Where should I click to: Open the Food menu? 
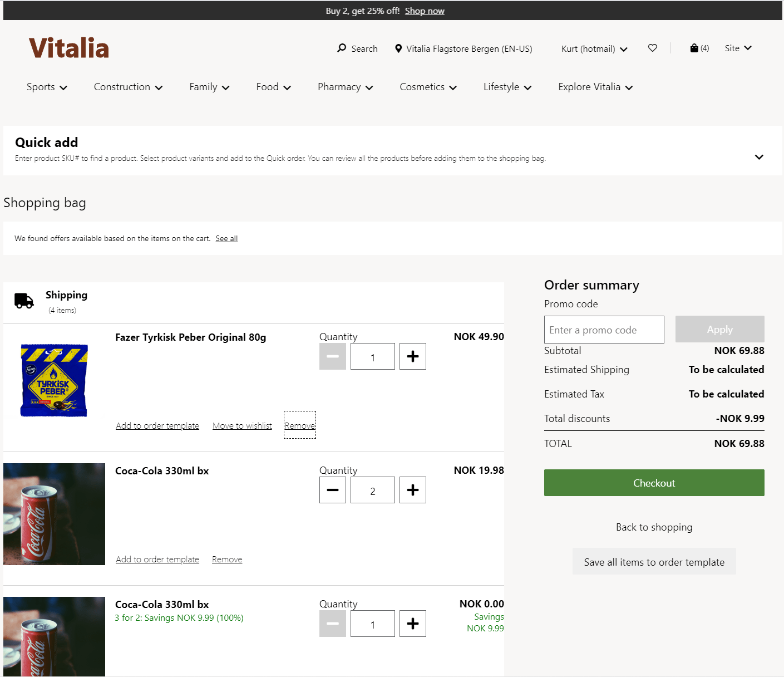pos(273,87)
